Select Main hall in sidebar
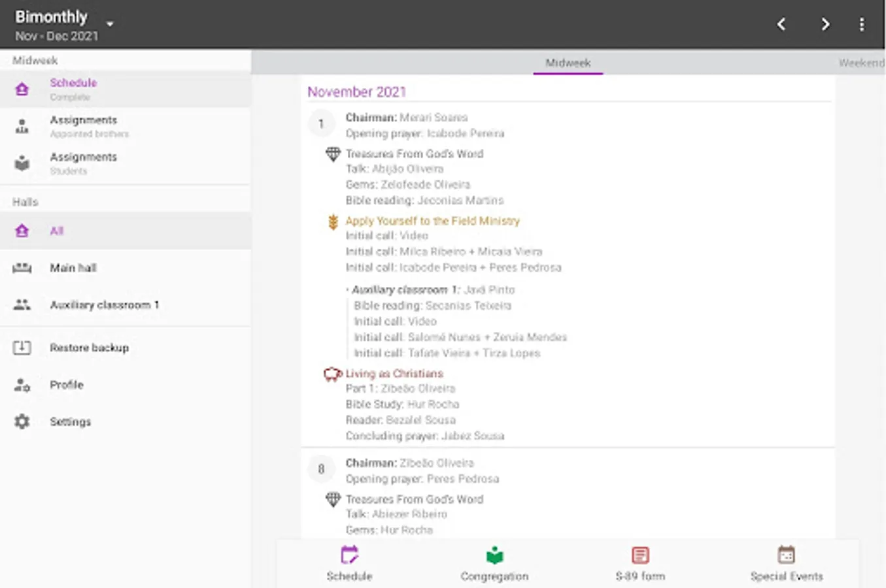886x588 pixels. pos(126,268)
